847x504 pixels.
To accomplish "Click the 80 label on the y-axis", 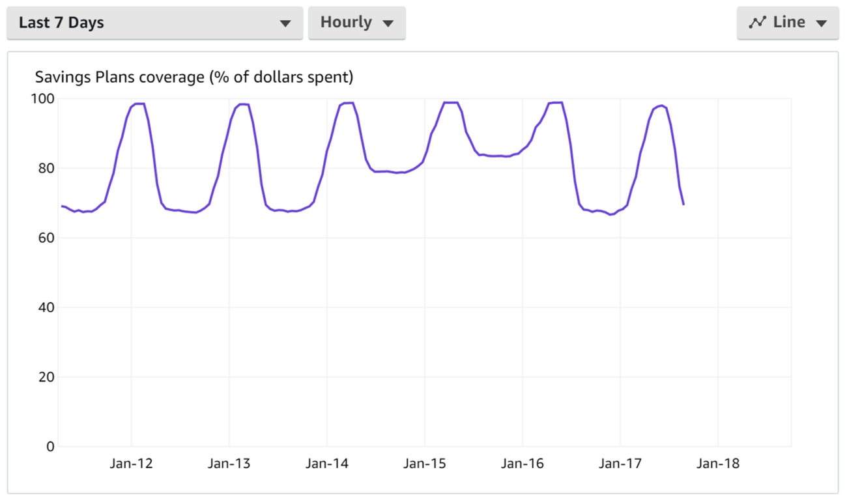I will [x=47, y=169].
